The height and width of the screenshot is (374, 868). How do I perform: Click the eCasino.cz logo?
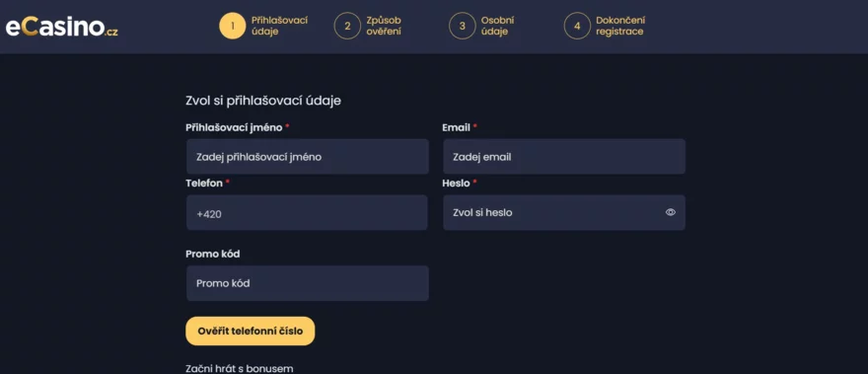click(61, 27)
